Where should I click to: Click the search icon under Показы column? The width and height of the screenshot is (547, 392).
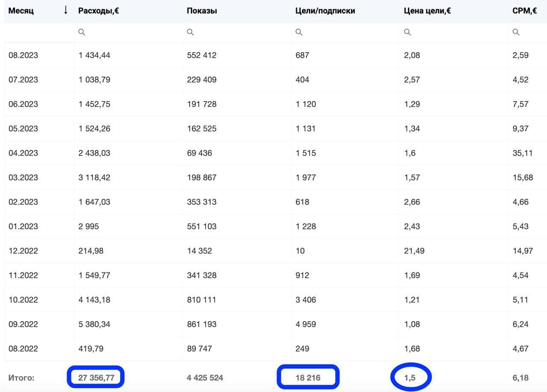190,32
